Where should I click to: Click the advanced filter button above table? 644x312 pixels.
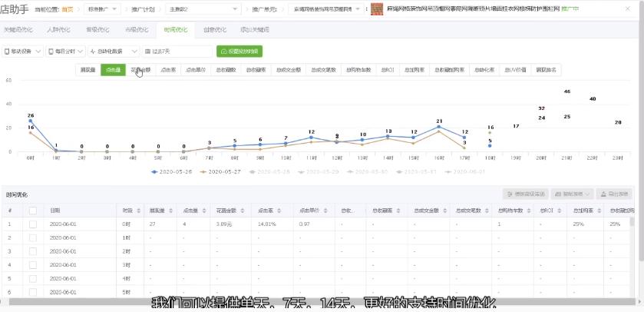525,194
